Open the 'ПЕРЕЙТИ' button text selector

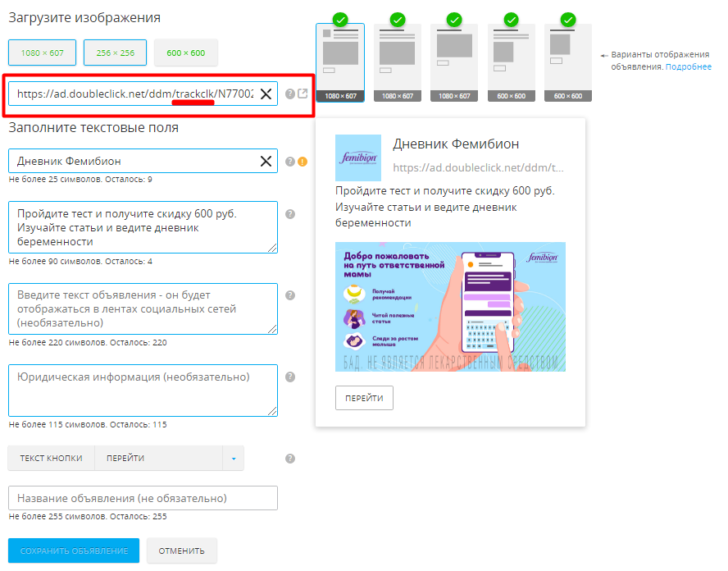coord(159,459)
